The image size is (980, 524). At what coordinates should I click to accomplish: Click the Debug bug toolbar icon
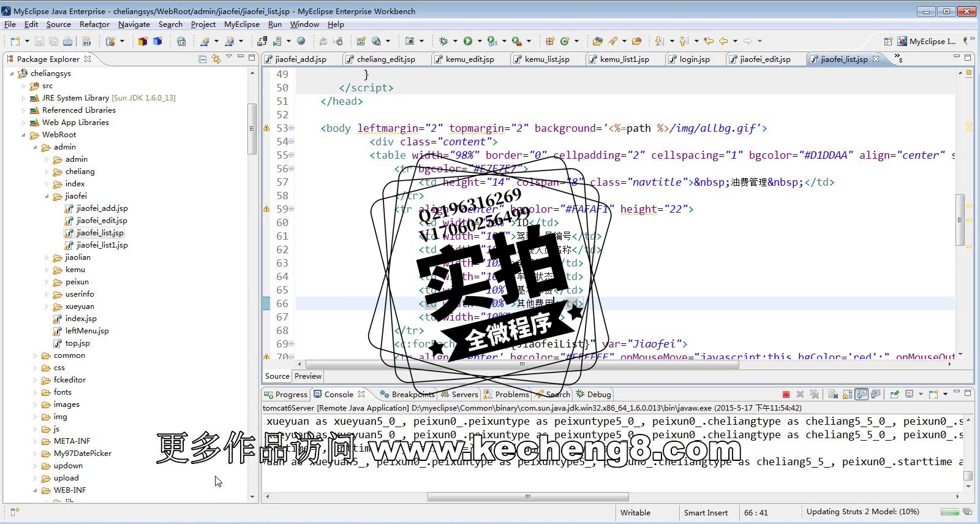click(443, 41)
